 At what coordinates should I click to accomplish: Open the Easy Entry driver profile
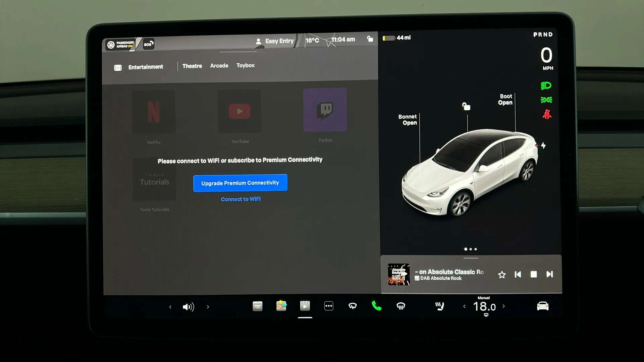point(275,41)
